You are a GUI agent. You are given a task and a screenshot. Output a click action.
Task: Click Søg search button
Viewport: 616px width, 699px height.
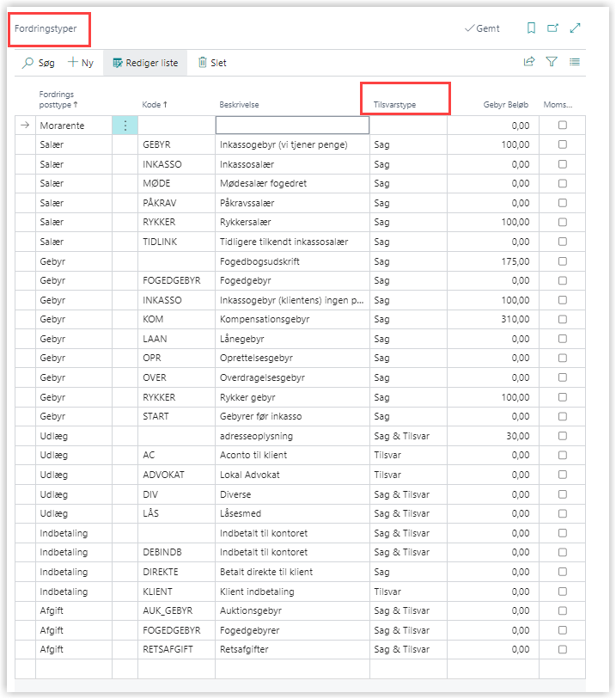point(39,63)
